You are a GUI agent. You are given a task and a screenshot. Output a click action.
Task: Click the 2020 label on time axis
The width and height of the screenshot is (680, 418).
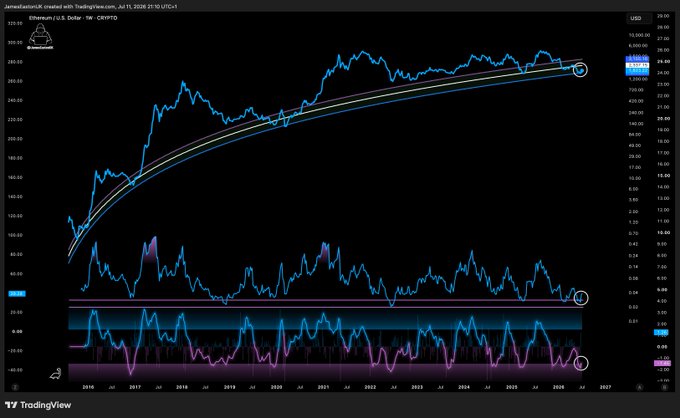point(276,387)
